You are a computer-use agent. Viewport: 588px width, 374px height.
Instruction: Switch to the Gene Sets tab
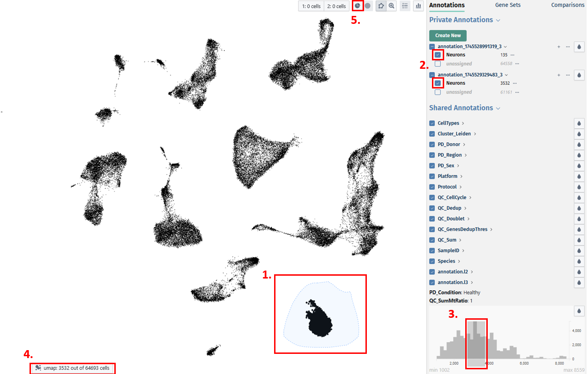click(507, 5)
